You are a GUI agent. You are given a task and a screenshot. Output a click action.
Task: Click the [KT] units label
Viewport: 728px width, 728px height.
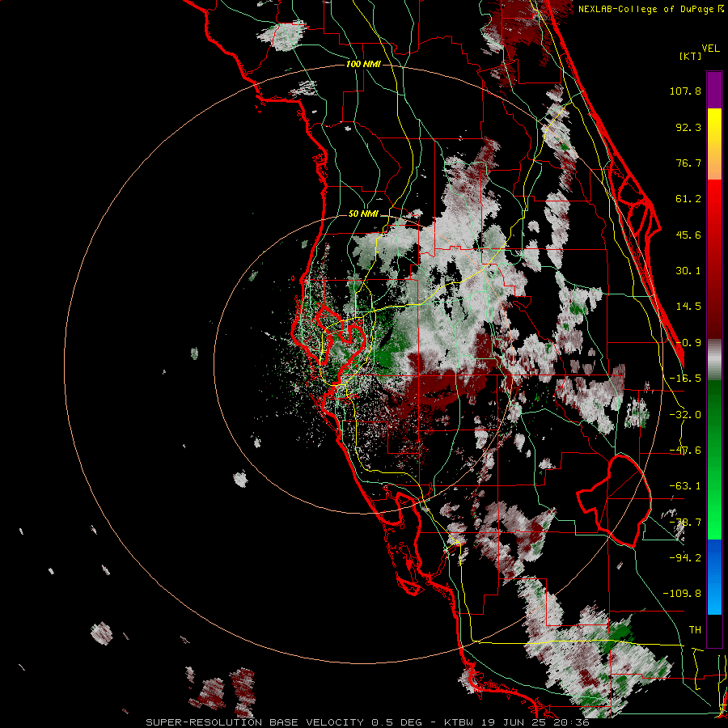[x=691, y=56]
